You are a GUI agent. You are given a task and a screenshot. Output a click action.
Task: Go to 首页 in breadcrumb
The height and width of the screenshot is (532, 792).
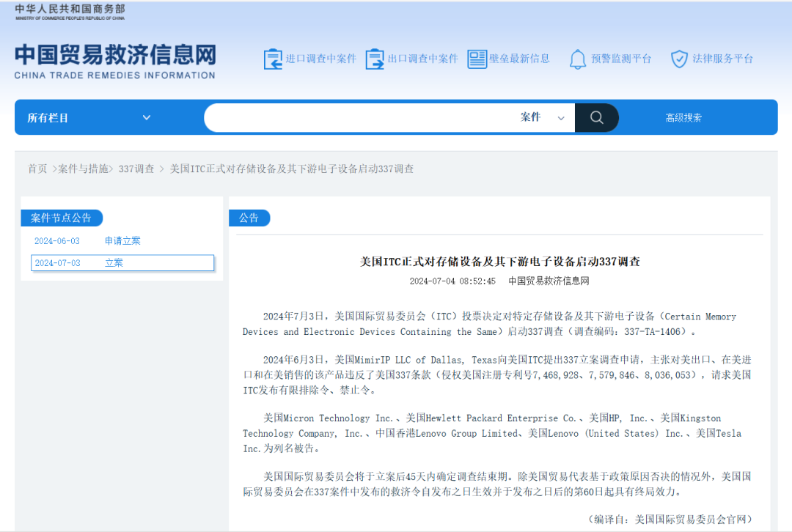[x=37, y=169]
